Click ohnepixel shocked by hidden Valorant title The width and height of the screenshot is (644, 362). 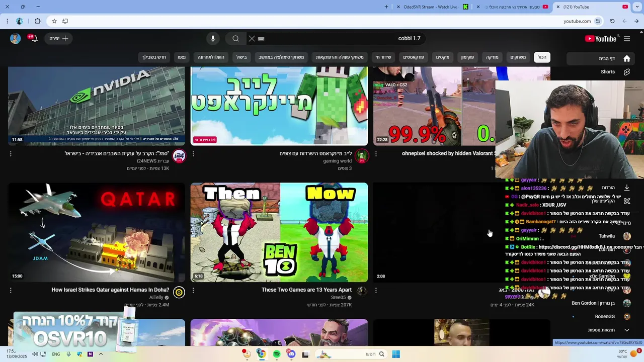449,153
